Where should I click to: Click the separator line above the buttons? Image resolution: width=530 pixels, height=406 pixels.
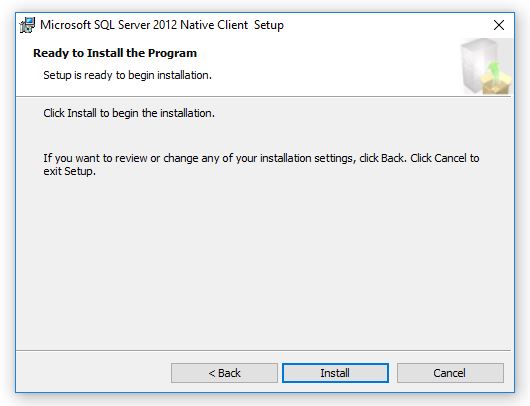pyautogui.click(x=264, y=351)
